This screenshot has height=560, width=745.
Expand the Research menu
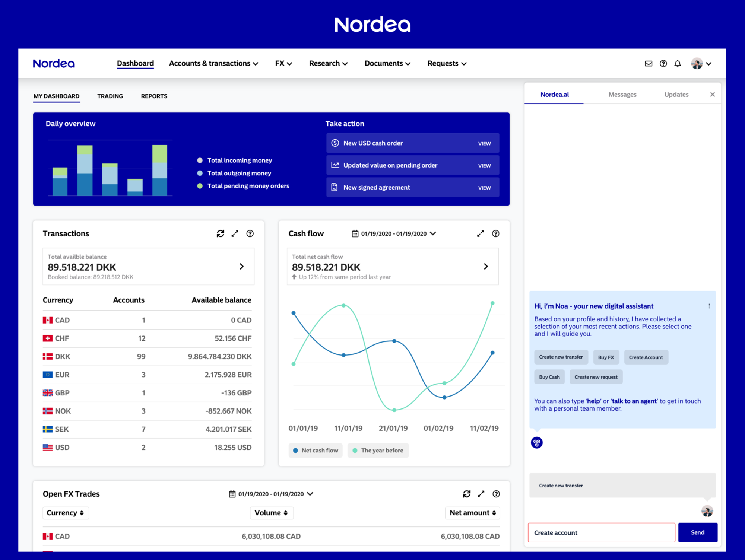click(328, 64)
